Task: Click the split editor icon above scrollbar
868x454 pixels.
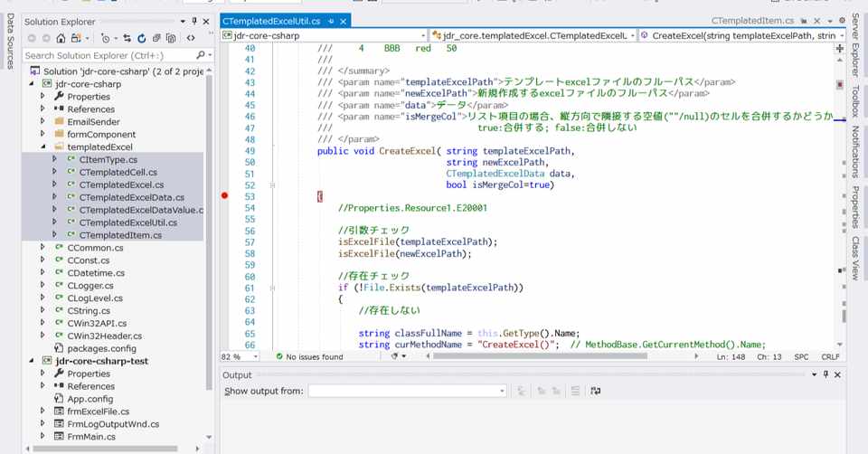Action: (840, 48)
